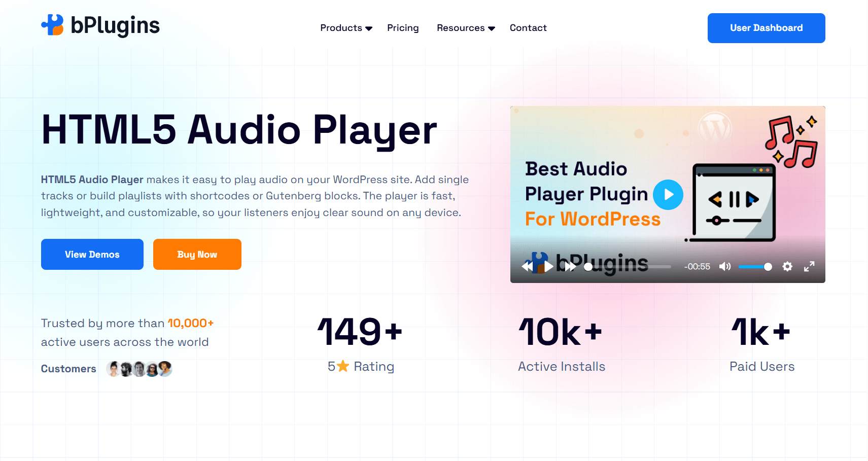Play the video with the center play button
Screen dimensions: 868x461
pyautogui.click(x=668, y=195)
